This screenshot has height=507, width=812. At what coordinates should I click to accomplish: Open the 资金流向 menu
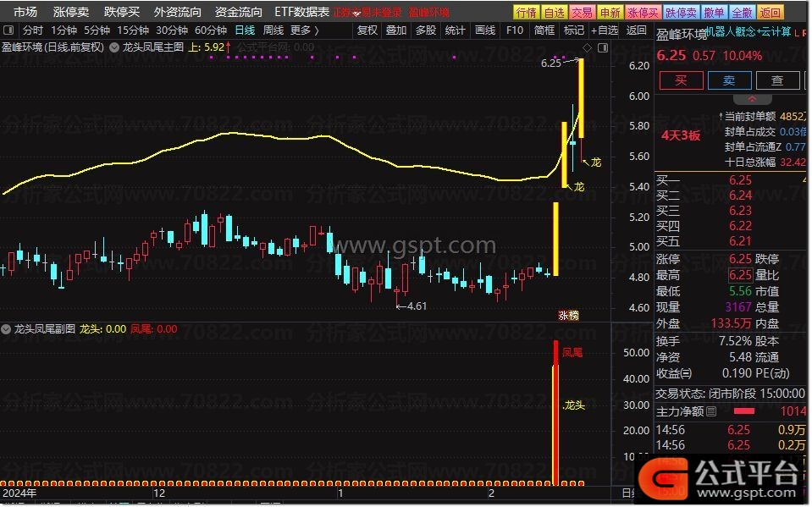pos(238,12)
